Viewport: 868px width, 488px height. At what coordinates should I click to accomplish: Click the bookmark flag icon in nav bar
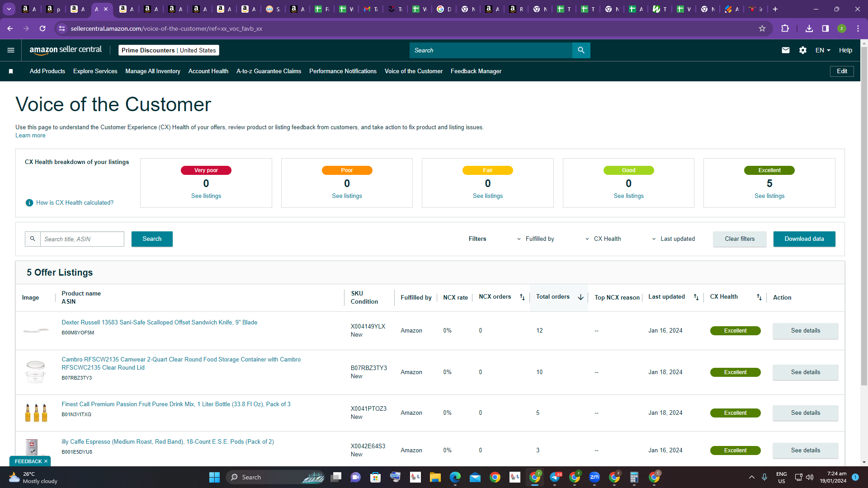pos(11,71)
